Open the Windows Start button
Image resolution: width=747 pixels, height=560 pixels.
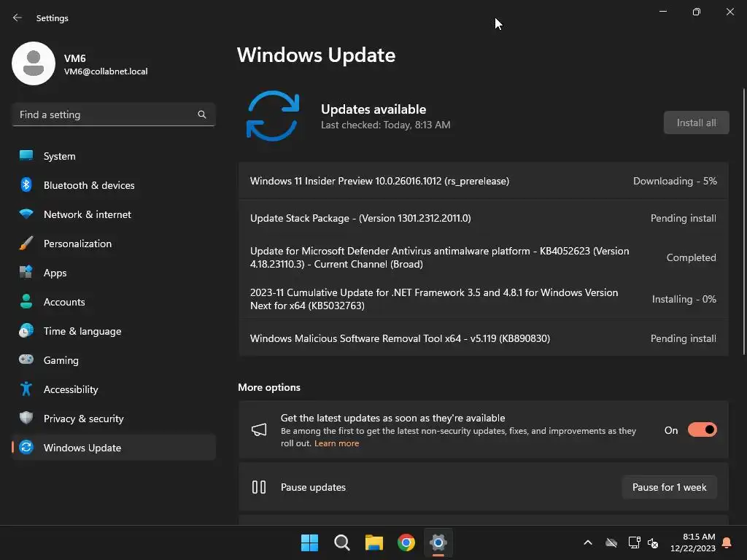point(309,542)
